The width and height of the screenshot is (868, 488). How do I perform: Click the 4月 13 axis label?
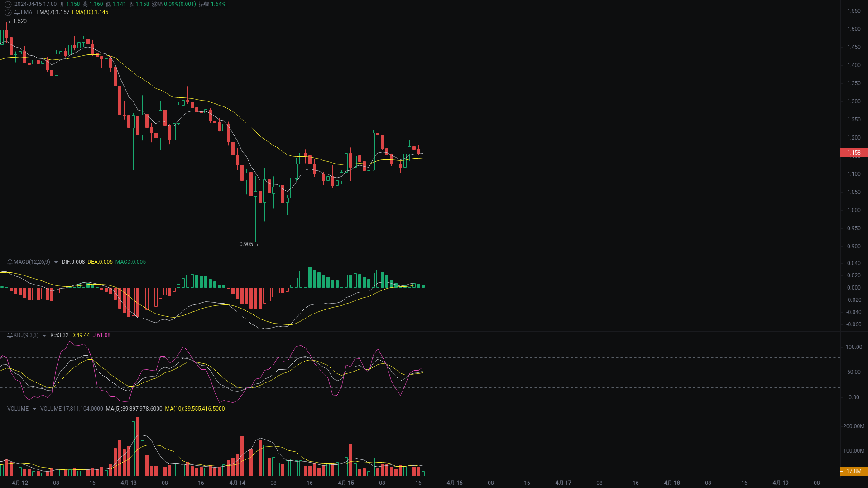point(128,483)
